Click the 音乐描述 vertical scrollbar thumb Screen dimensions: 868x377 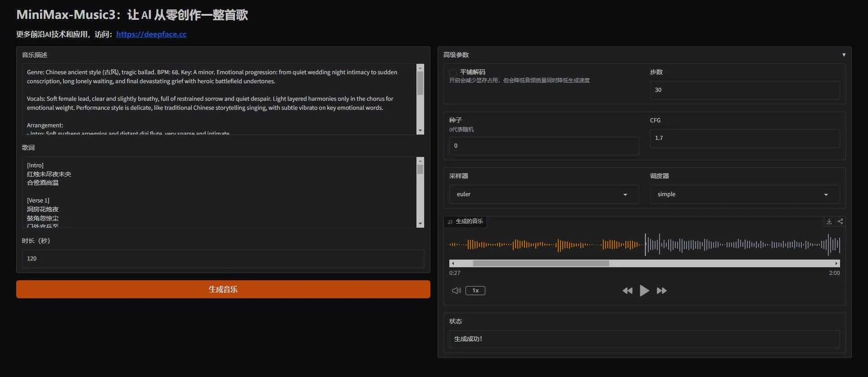click(x=420, y=84)
